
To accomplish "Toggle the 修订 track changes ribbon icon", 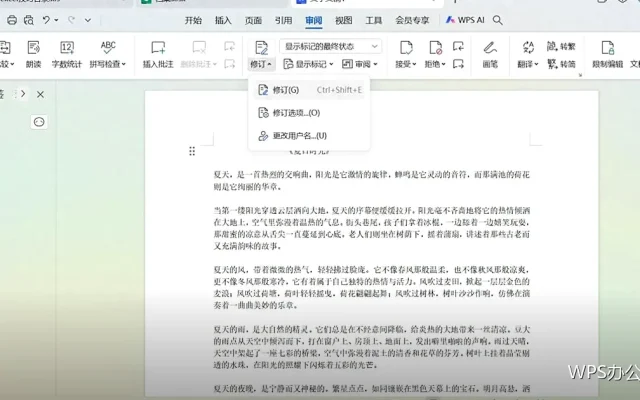I will [261, 48].
